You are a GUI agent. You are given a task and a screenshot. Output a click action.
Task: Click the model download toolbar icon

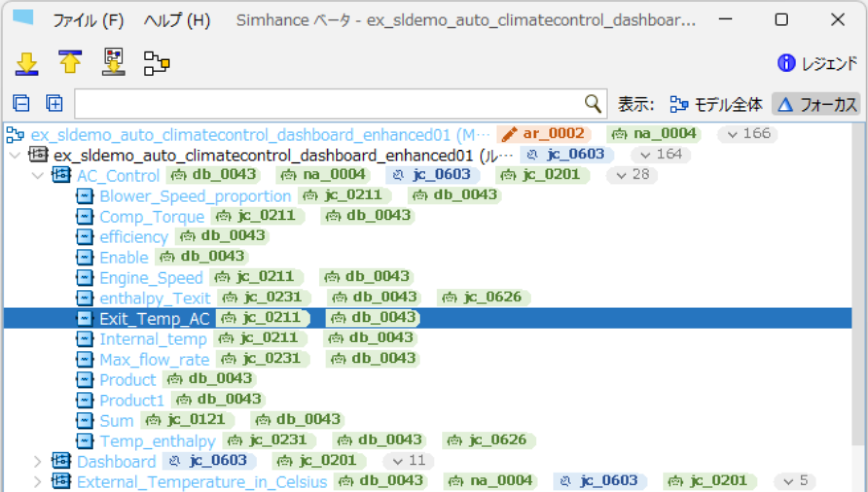[x=114, y=62]
